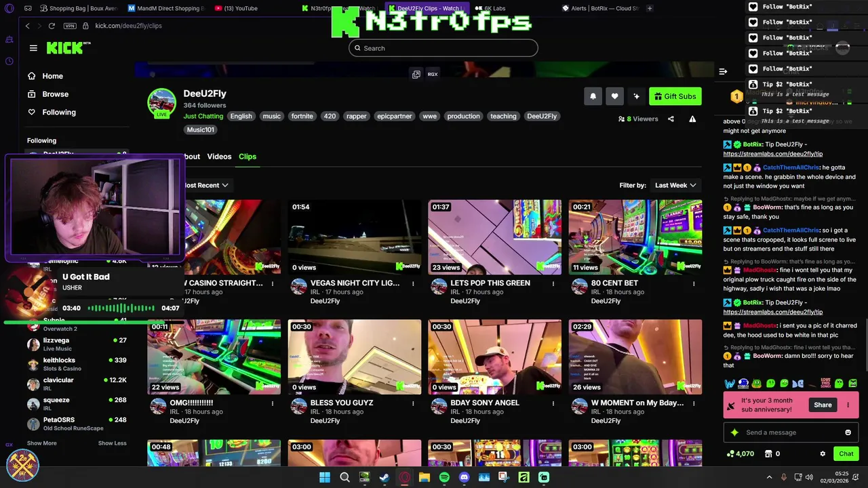Image resolution: width=868 pixels, height=488 pixels.
Task: Select the Clips tab
Action: tap(248, 157)
